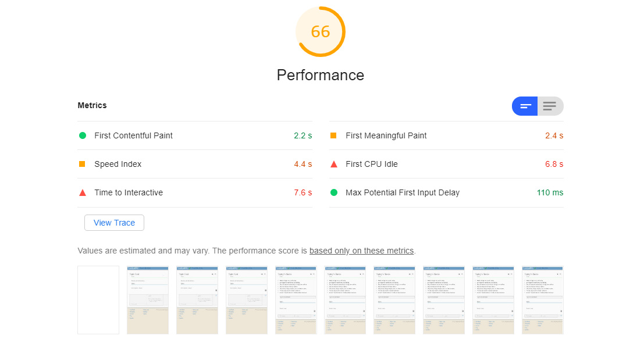Viewport: 644px width, 350px height.
Task: Click the green circle beside First Contentful Paint
Action: [x=83, y=135]
